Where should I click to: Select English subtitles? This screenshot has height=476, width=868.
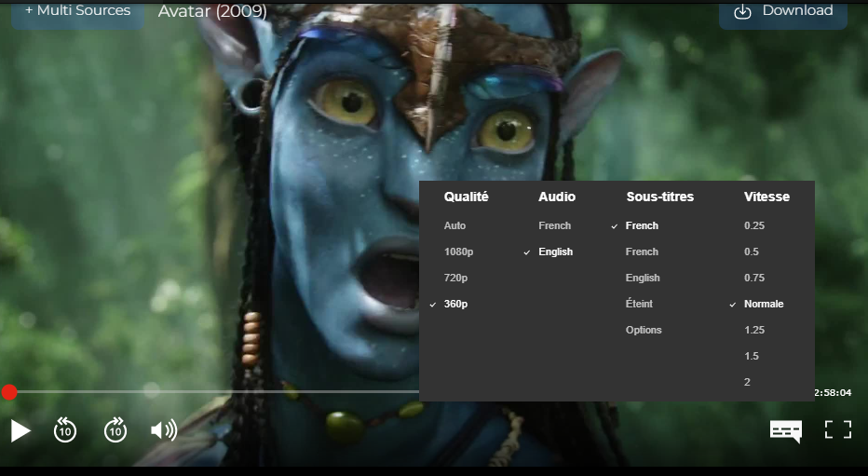pyautogui.click(x=643, y=278)
